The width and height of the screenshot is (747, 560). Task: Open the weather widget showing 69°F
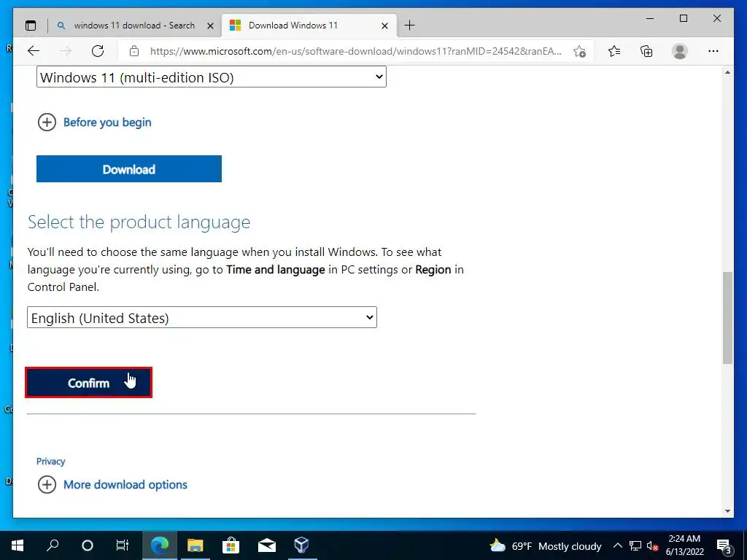tap(546, 545)
